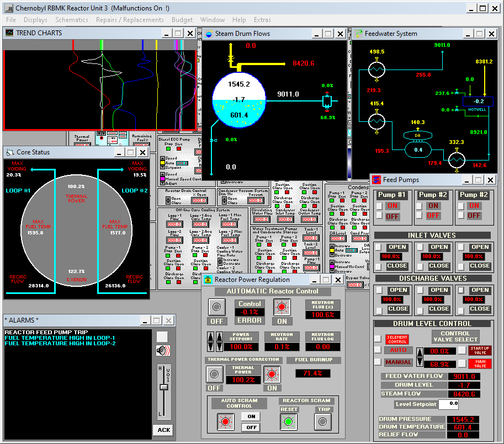This screenshot has width=504, height=444.
Task: Click the Reactor Scram TRIP lamp button
Action: (323, 421)
